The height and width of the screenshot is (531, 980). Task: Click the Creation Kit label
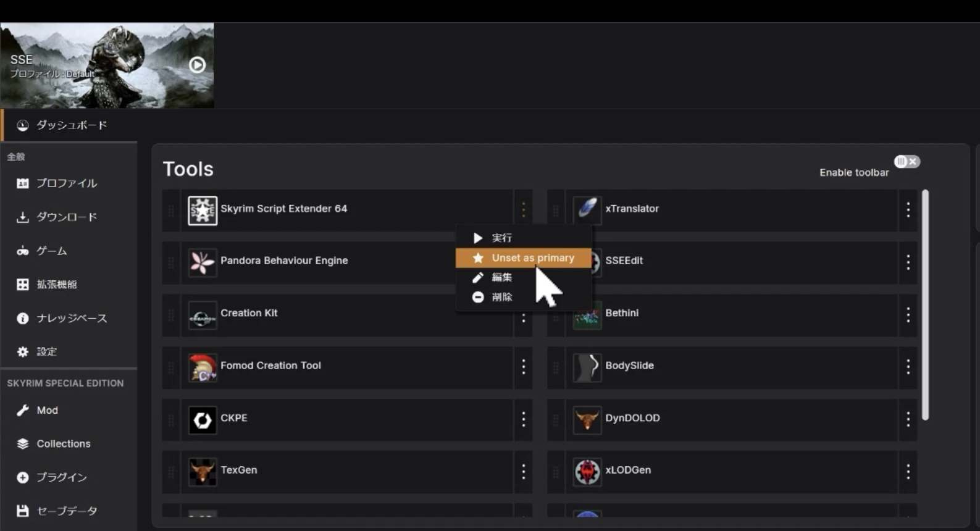[x=249, y=313]
